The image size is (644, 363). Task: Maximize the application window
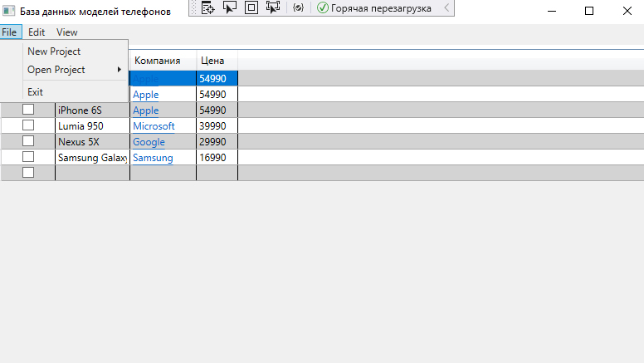pos(589,11)
